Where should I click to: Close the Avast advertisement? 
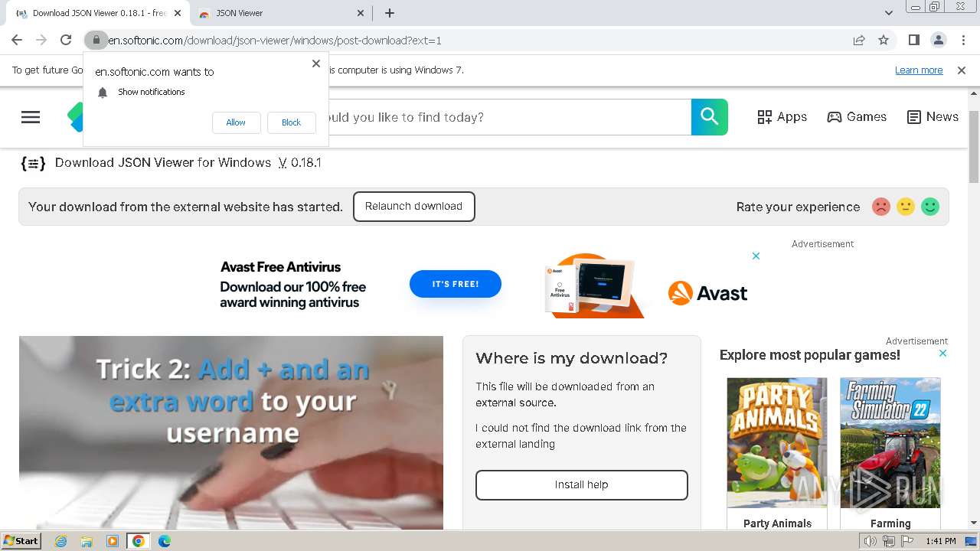click(x=756, y=256)
